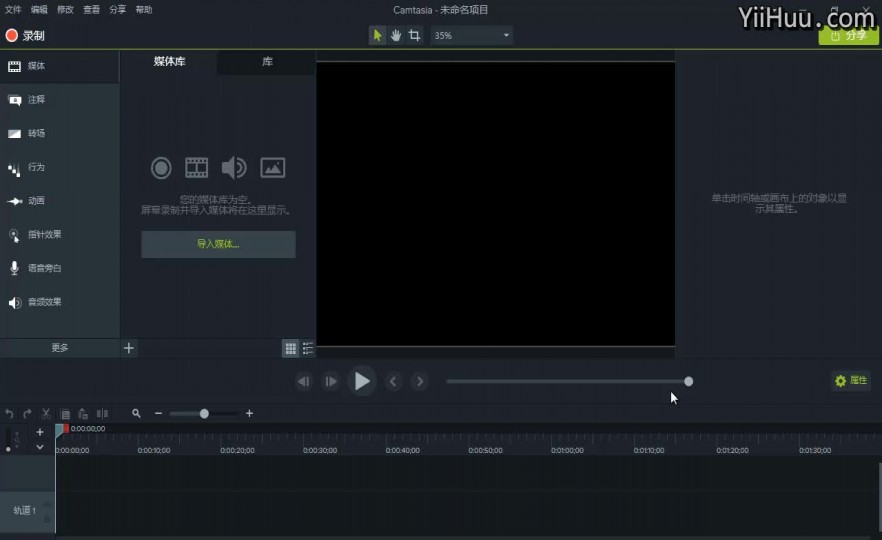Click the timeline zoom in plus
The image size is (882, 540).
coord(249,413)
